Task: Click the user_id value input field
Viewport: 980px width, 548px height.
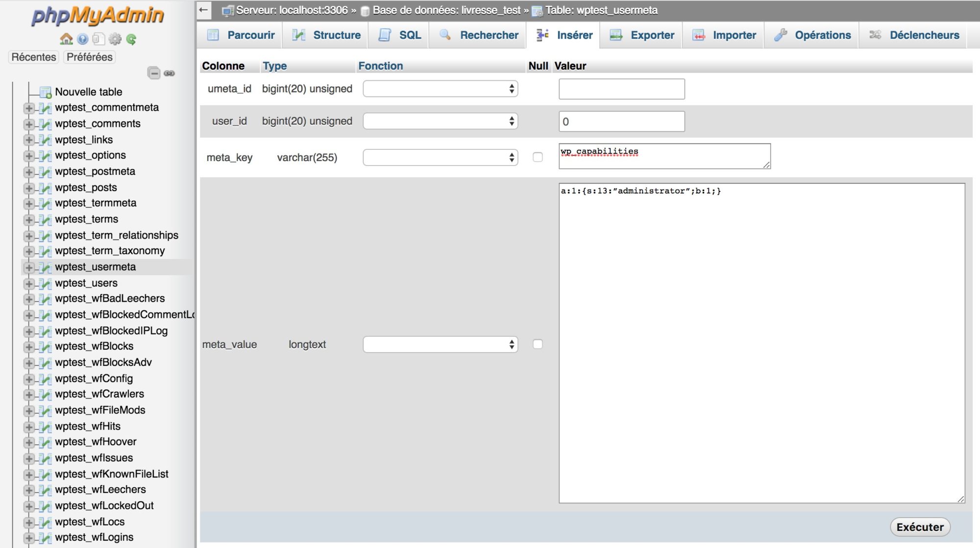Action: [621, 121]
